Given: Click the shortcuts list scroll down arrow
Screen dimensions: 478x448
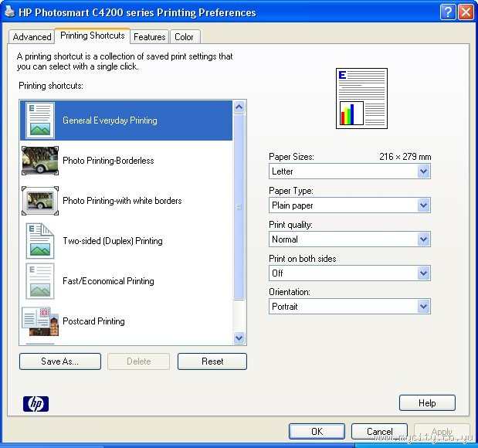Looking at the screenshot, I should [x=239, y=338].
